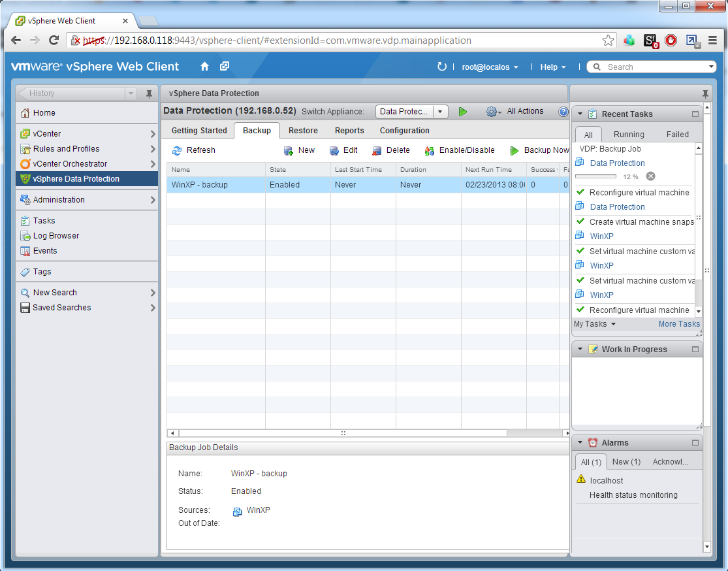Show Running tasks tab
Screen dimensions: 728x571
click(629, 135)
